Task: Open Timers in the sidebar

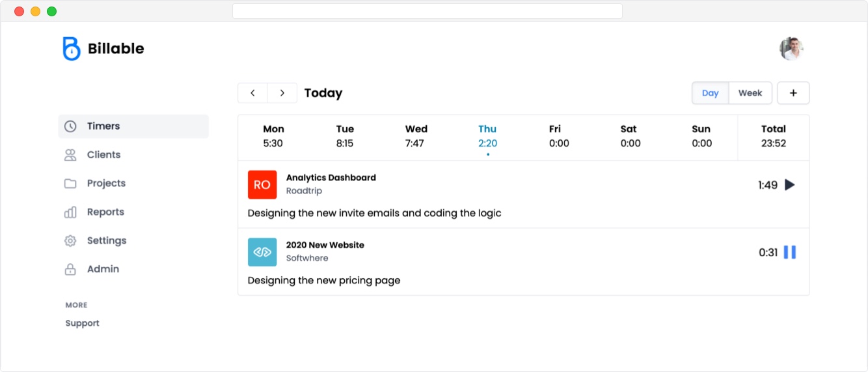Action: click(133, 126)
